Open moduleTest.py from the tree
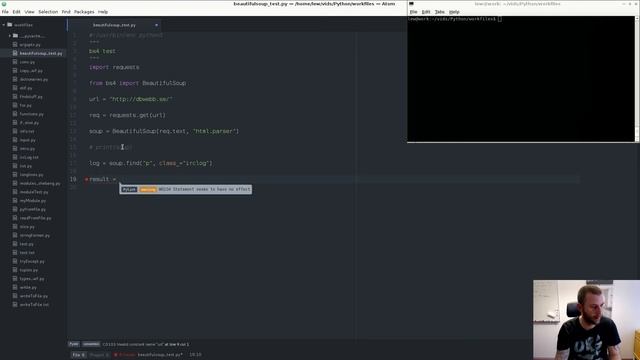640x360 pixels. [x=34, y=192]
